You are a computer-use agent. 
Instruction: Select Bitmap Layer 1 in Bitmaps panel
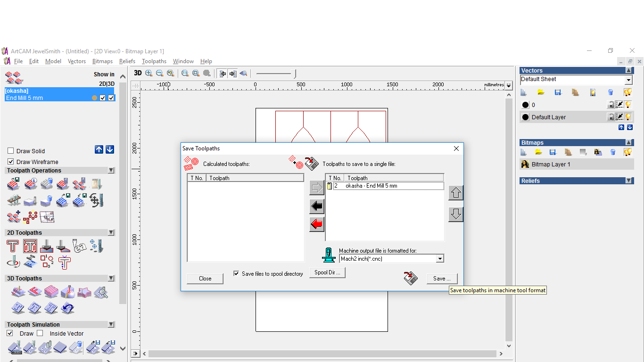tap(576, 164)
